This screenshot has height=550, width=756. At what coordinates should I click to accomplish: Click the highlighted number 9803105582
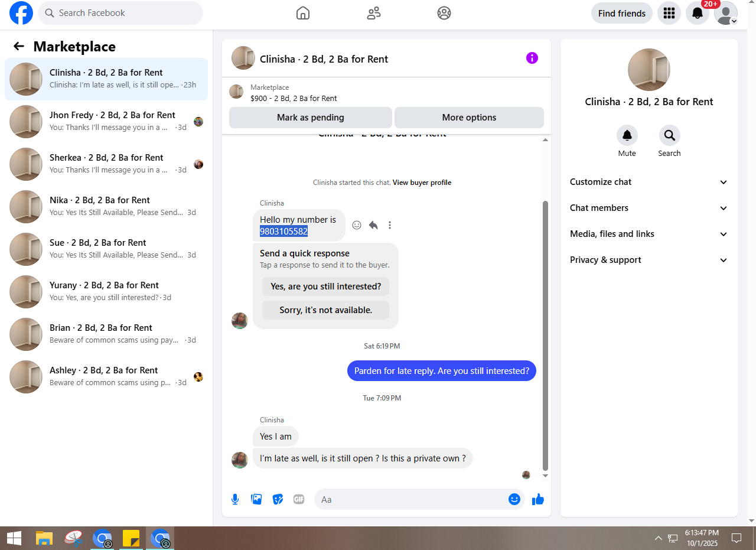click(284, 232)
